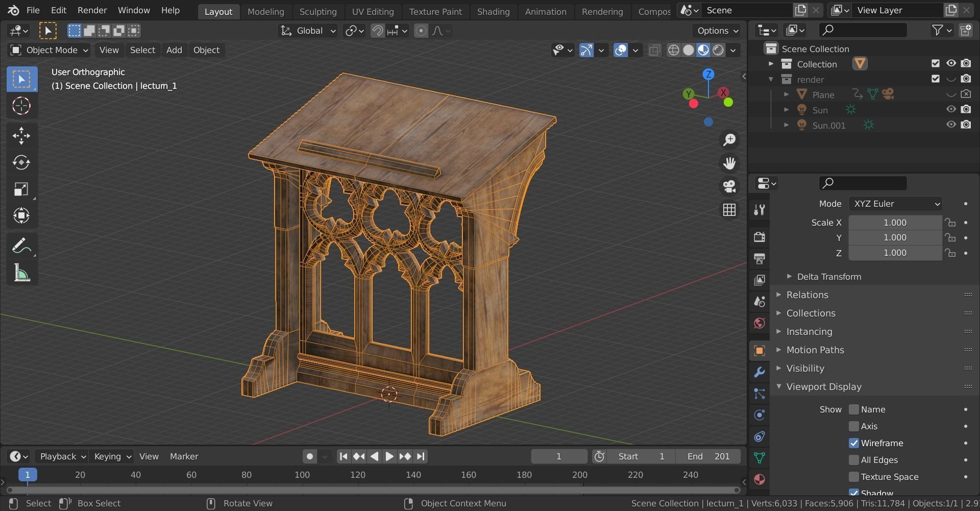Viewport: 980px width, 511px height.
Task: Switch to material preview shading
Action: click(703, 50)
